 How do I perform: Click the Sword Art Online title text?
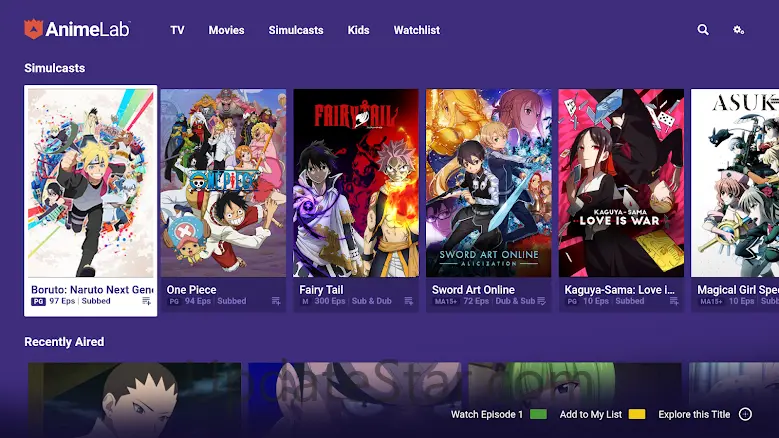click(x=473, y=290)
